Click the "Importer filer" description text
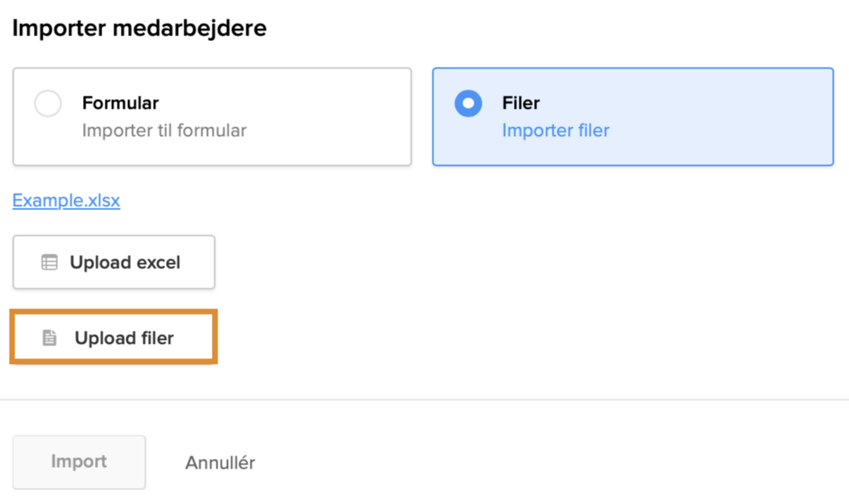The width and height of the screenshot is (849, 504). tap(555, 130)
